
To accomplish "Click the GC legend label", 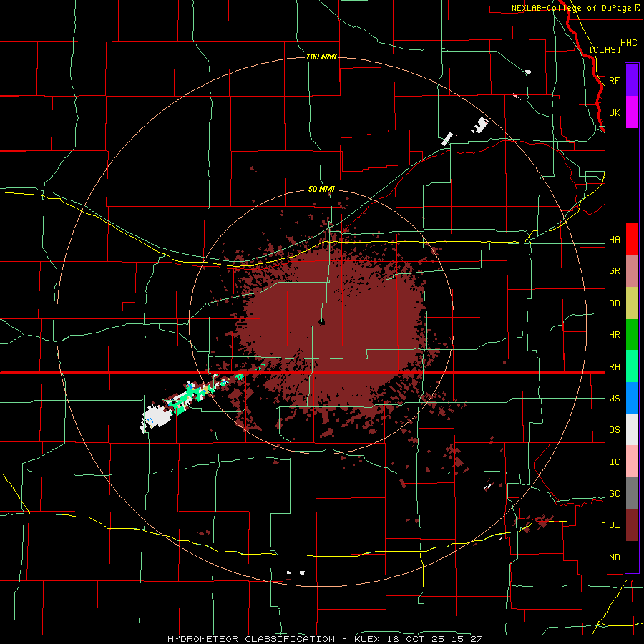I will click(614, 493).
